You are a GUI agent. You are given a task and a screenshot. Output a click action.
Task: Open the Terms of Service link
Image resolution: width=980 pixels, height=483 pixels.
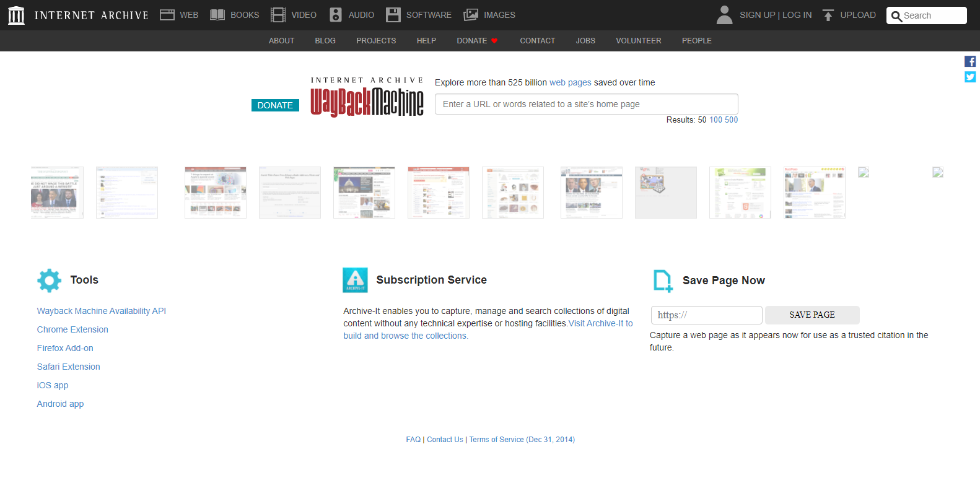[x=522, y=440]
